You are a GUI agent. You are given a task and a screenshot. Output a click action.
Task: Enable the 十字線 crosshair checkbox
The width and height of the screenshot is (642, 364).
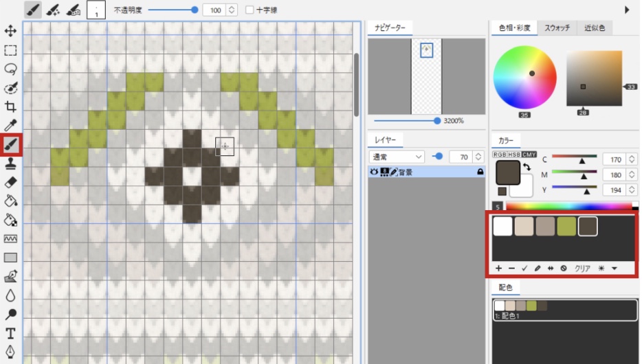click(x=250, y=10)
